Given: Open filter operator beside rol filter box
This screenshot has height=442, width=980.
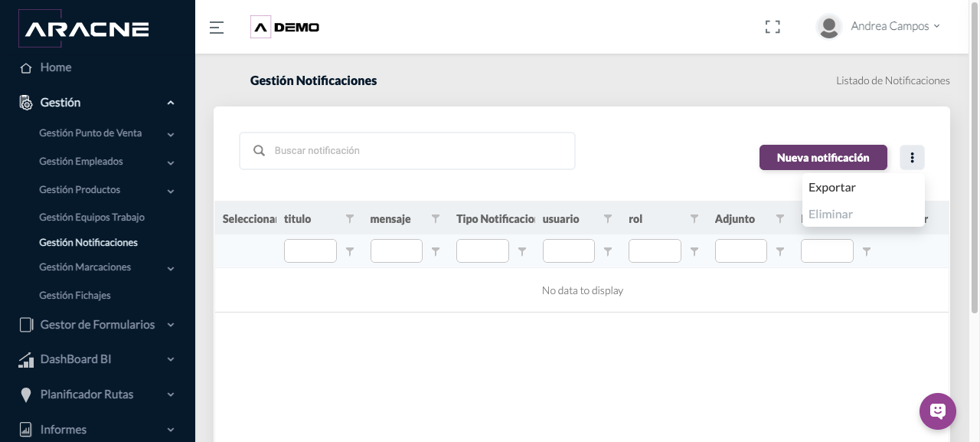Looking at the screenshot, I should coord(694,251).
